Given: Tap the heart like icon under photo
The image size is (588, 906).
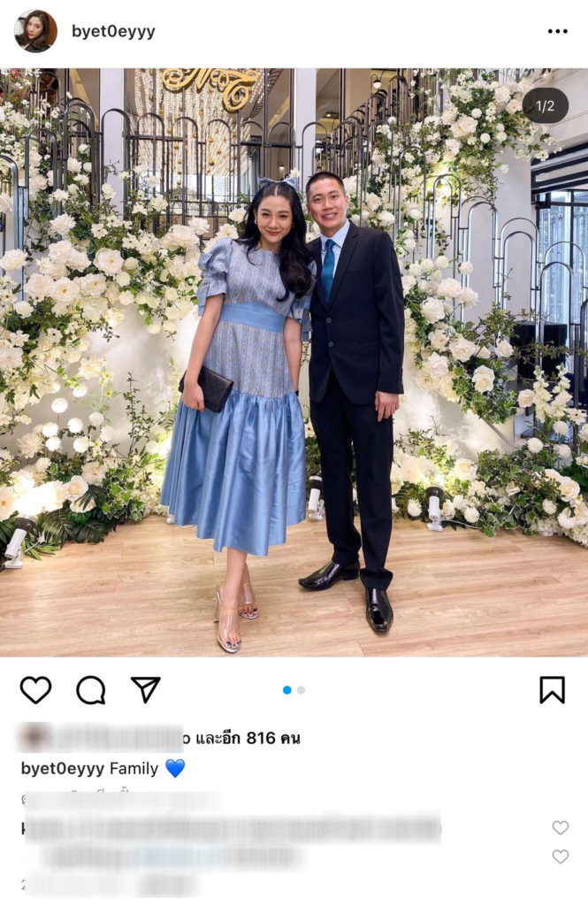Looking at the screenshot, I should 36,690.
